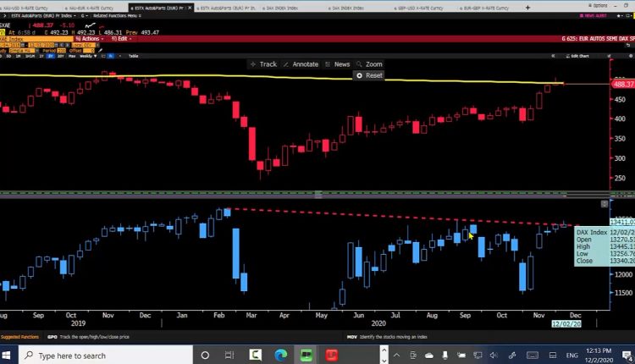This screenshot has width=635, height=364.
Task: Open the Options menu
Action: [x=598, y=6]
